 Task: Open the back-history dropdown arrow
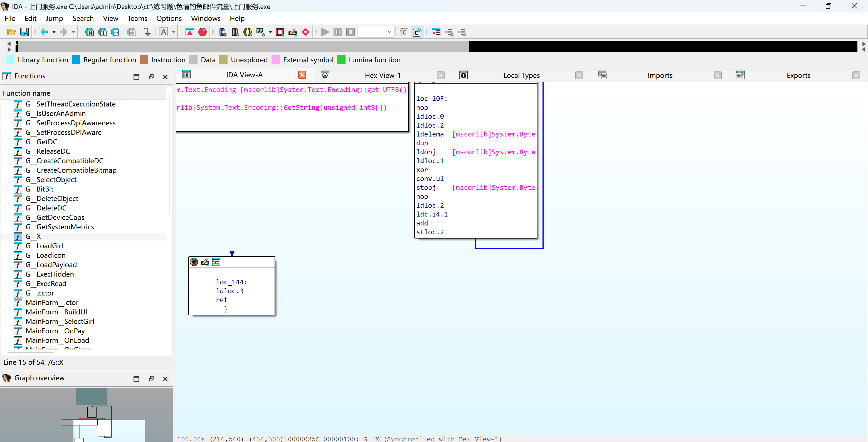point(54,32)
